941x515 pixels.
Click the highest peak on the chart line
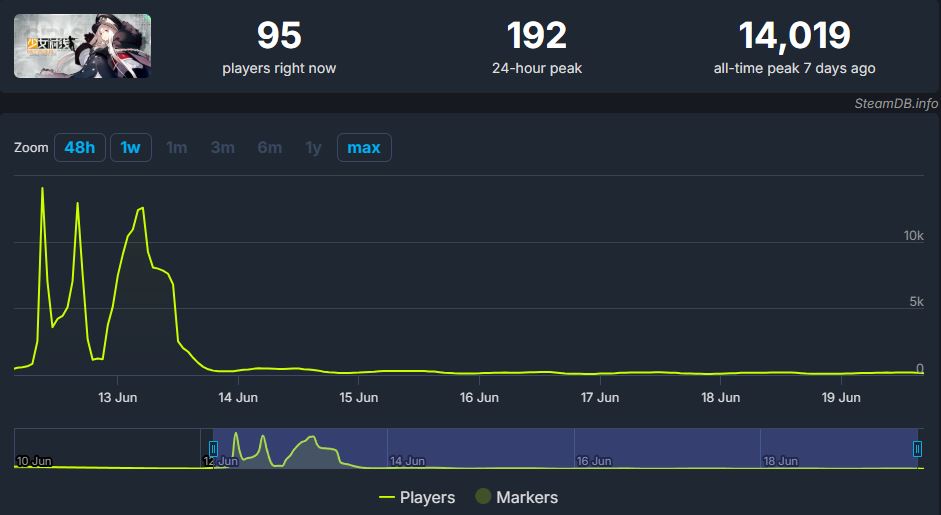tap(42, 188)
